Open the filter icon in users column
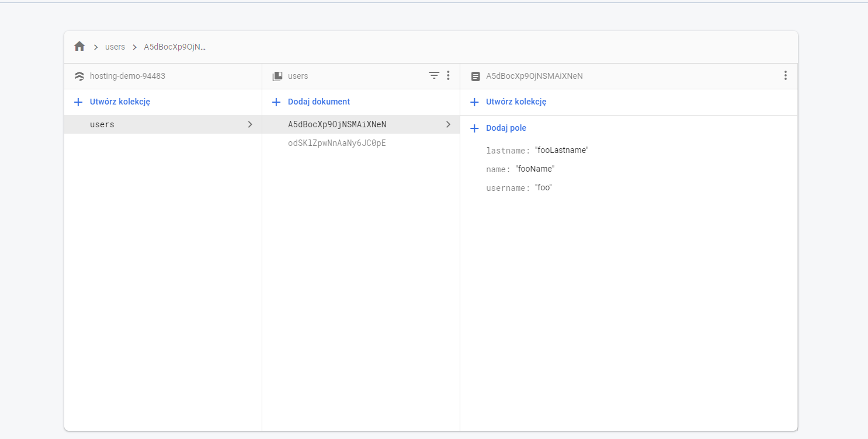This screenshot has height=439, width=868. (434, 76)
